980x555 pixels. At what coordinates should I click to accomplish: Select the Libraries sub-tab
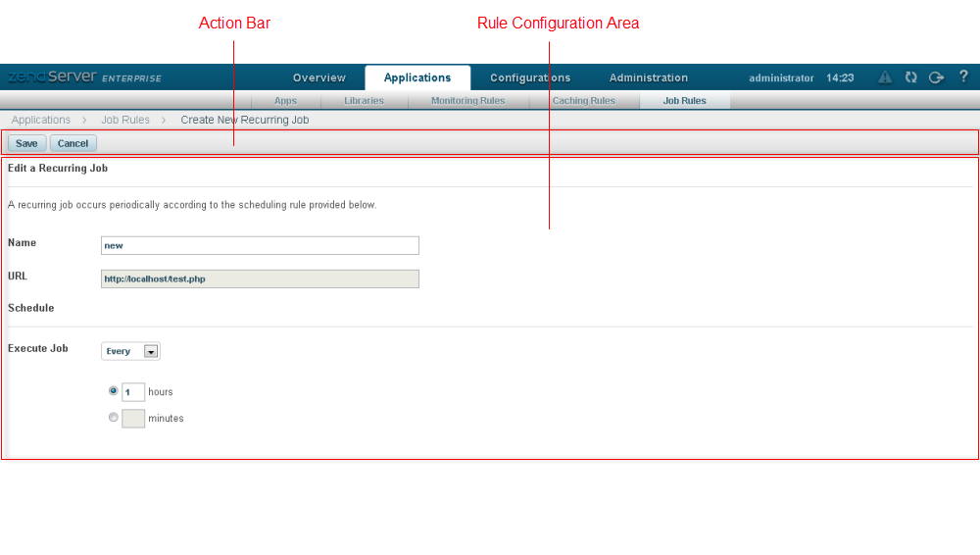364,100
